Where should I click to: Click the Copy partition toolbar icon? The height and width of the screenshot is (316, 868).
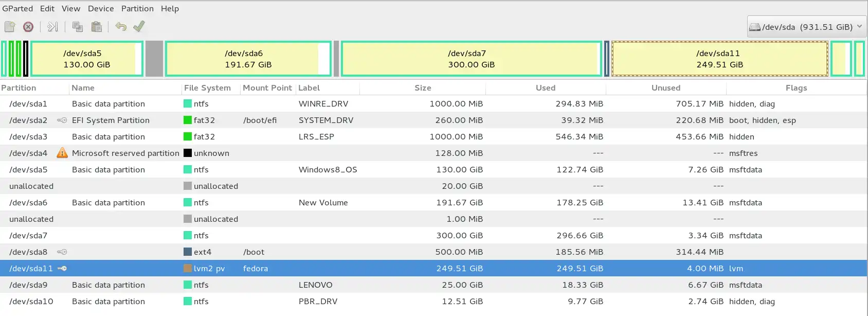click(78, 27)
